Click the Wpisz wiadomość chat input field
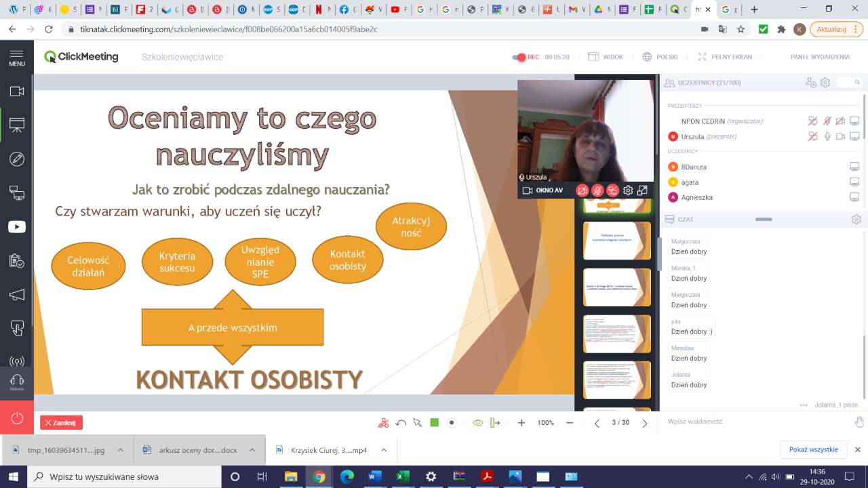The image size is (868, 488). [x=753, y=422]
